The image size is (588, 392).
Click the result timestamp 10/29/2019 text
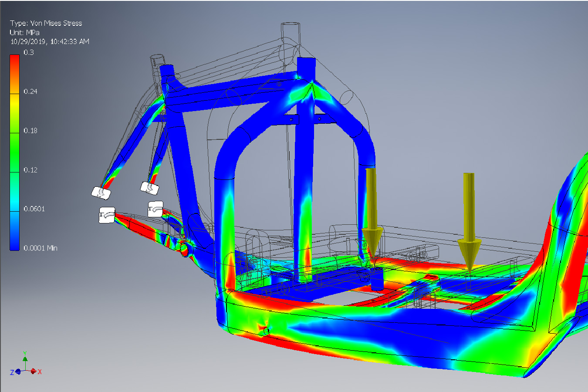(50, 41)
